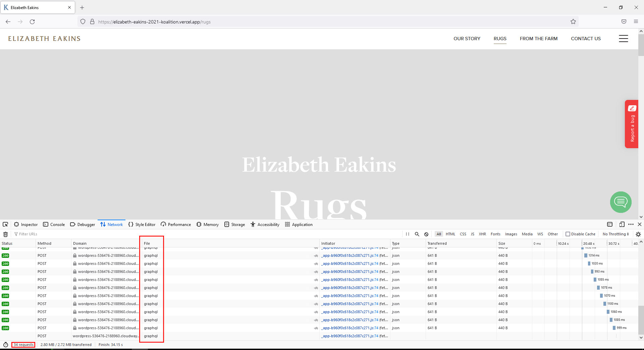
Task: Open the CONTACT US link
Action: pyautogui.click(x=586, y=39)
